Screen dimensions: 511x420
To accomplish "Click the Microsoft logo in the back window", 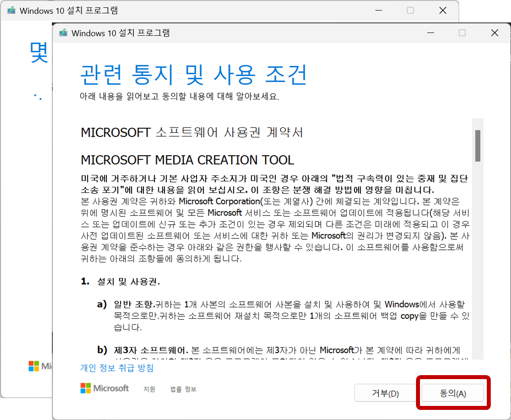I will point(40,366).
